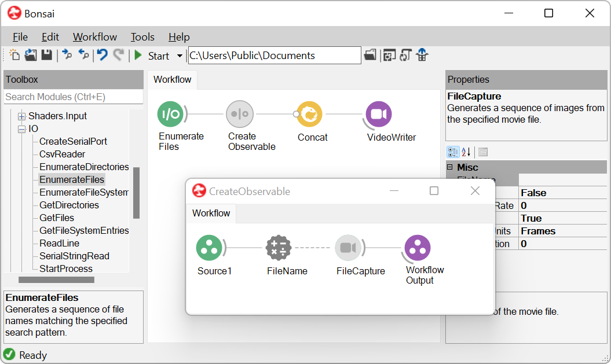This screenshot has width=611, height=364.
Task: Click the New workflow toolbar icon
Action: (x=14, y=56)
